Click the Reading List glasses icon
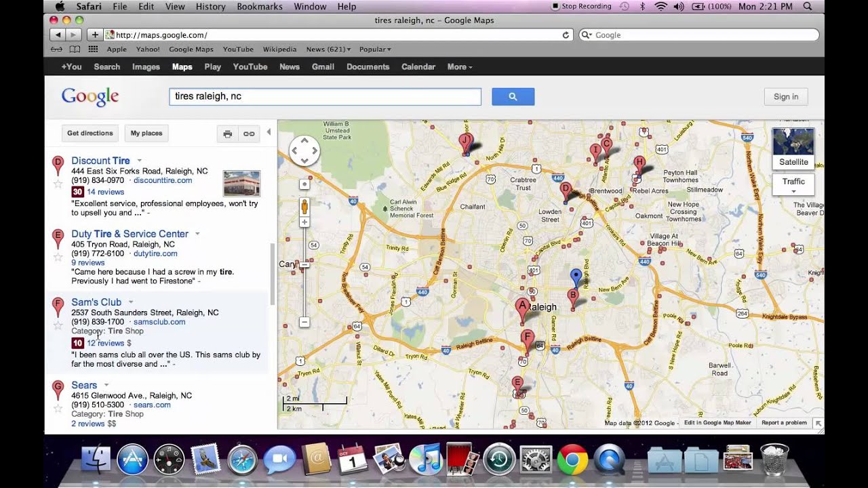 tap(57, 49)
